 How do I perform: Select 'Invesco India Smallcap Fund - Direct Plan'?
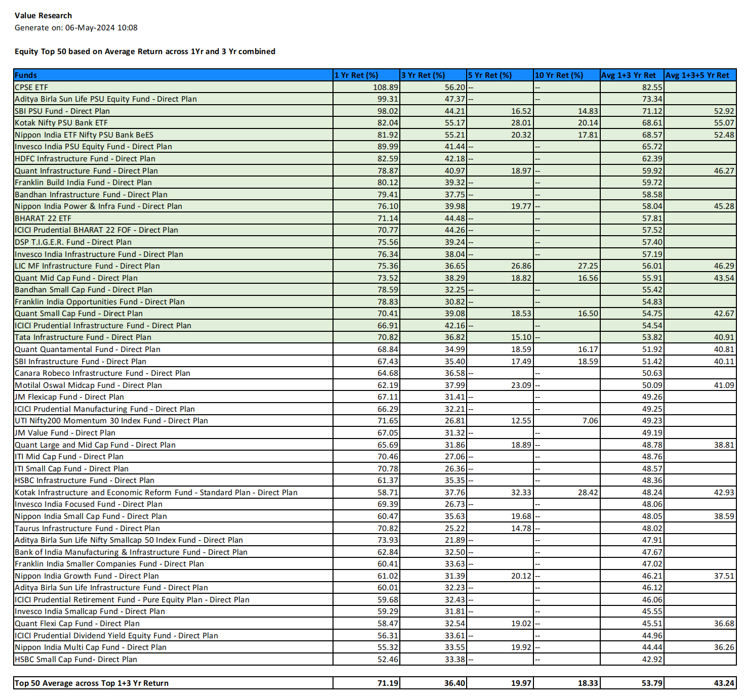click(90, 611)
